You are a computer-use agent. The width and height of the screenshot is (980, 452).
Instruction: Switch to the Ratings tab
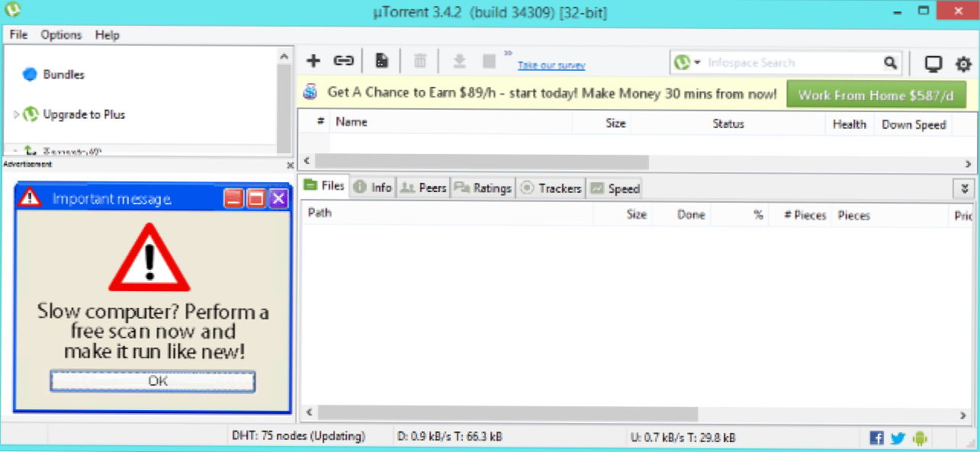(x=483, y=188)
